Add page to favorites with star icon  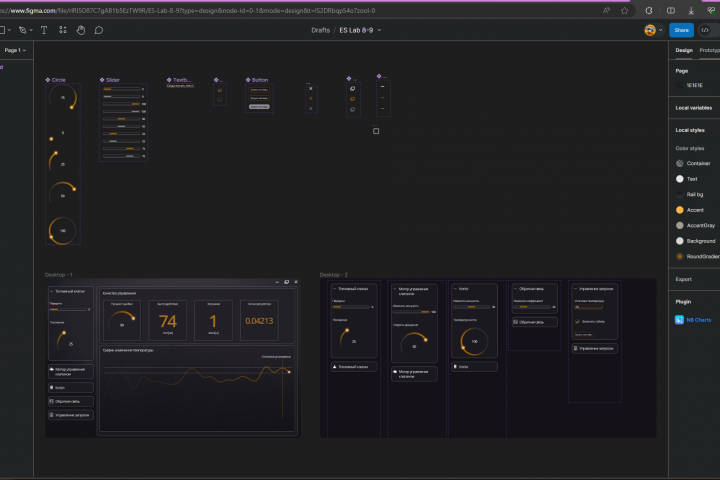point(624,11)
